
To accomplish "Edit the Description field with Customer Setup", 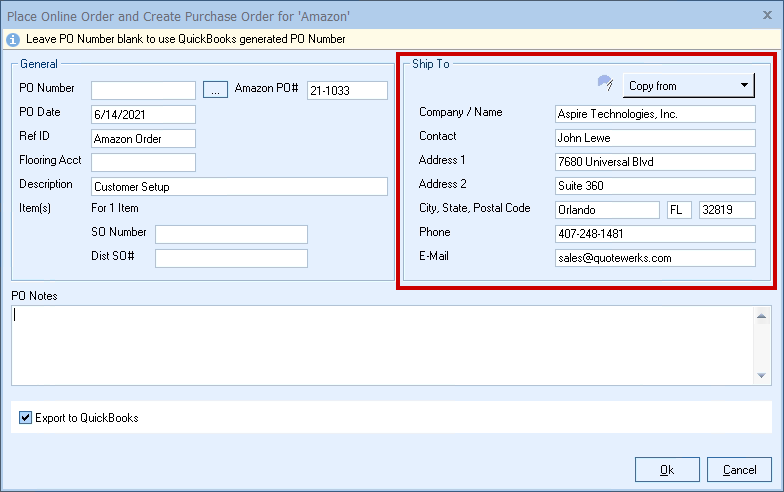I will point(238,186).
